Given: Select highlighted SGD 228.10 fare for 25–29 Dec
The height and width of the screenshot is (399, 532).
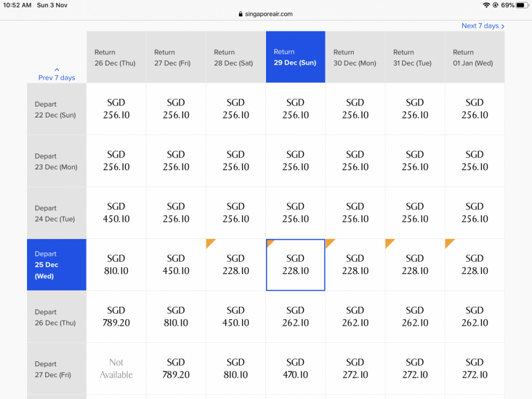Looking at the screenshot, I should pyautogui.click(x=295, y=265).
